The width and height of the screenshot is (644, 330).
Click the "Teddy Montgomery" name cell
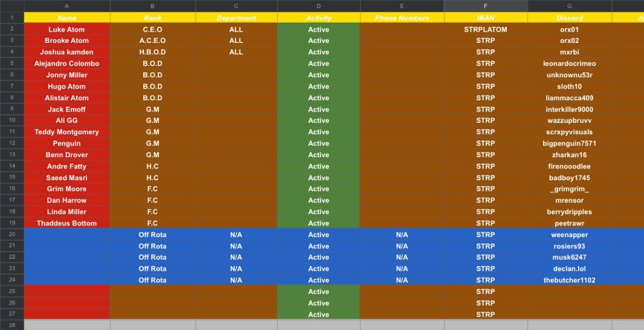click(67, 132)
